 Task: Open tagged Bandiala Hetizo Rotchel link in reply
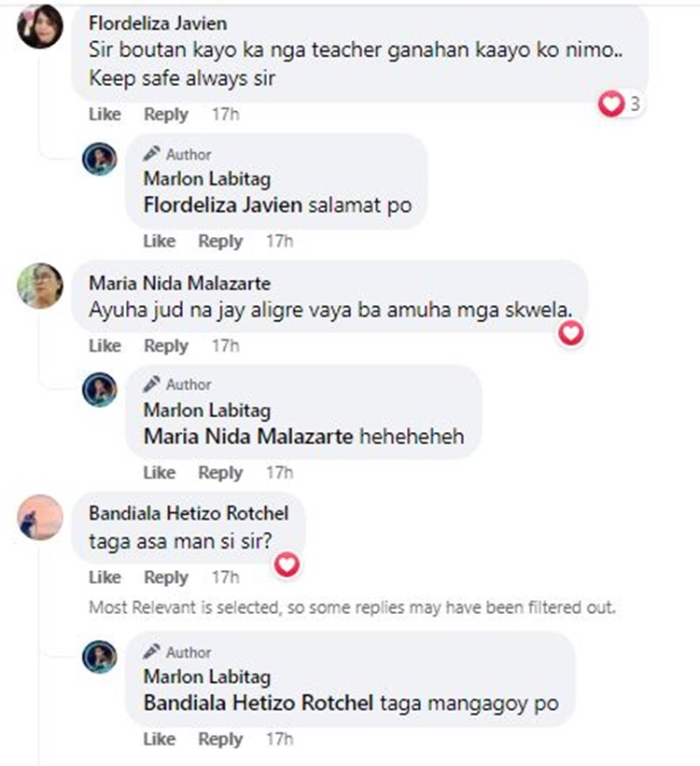pos(259,703)
